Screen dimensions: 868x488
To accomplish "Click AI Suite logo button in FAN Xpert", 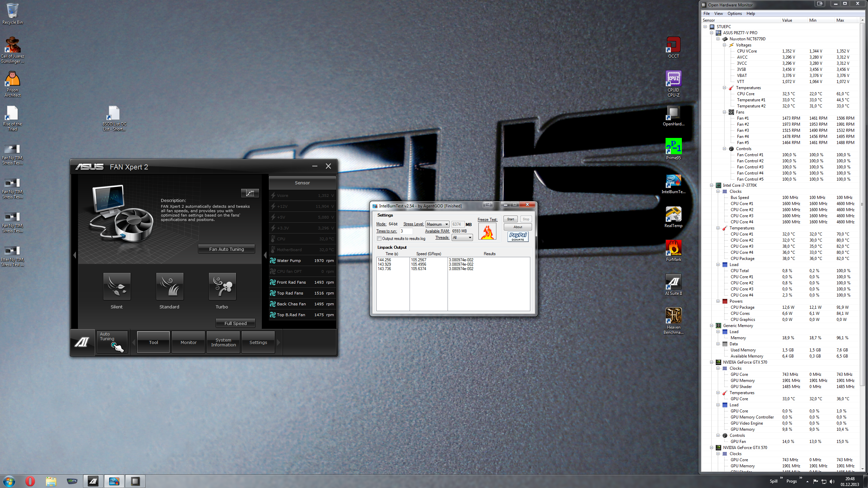I will click(x=82, y=342).
